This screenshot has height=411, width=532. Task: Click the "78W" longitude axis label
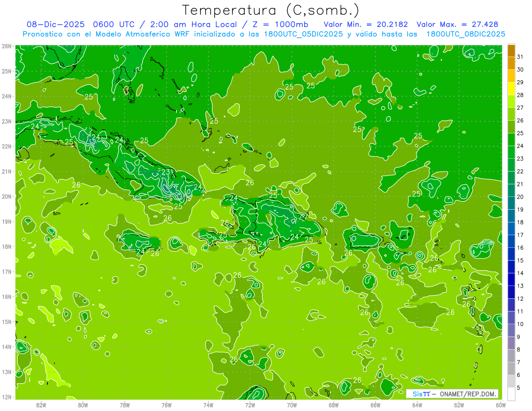[125, 404]
